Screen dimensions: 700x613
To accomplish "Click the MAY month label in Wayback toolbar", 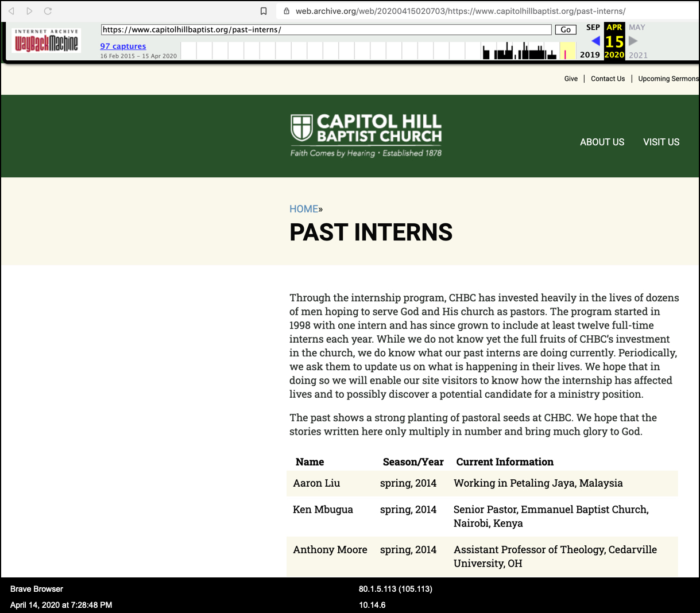I will tap(637, 27).
